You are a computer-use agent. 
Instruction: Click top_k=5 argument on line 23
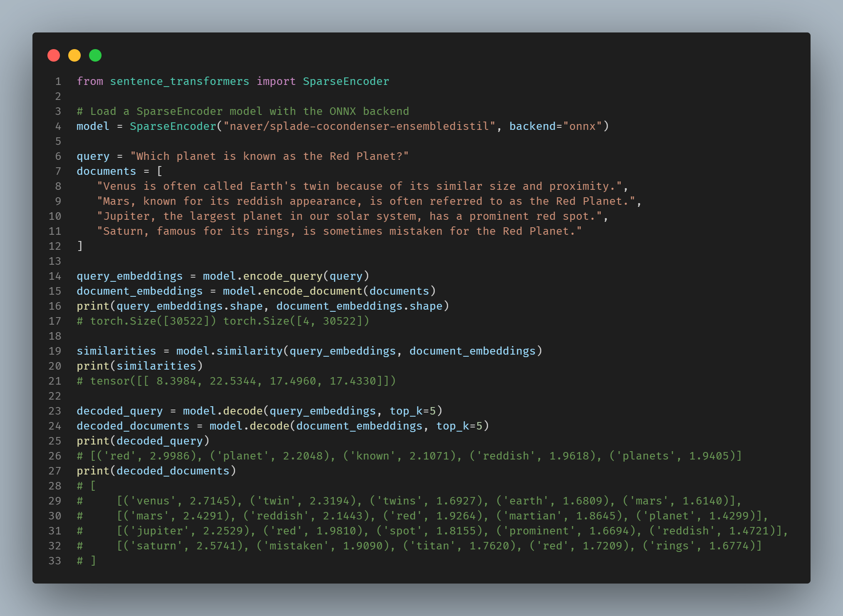[x=412, y=411]
